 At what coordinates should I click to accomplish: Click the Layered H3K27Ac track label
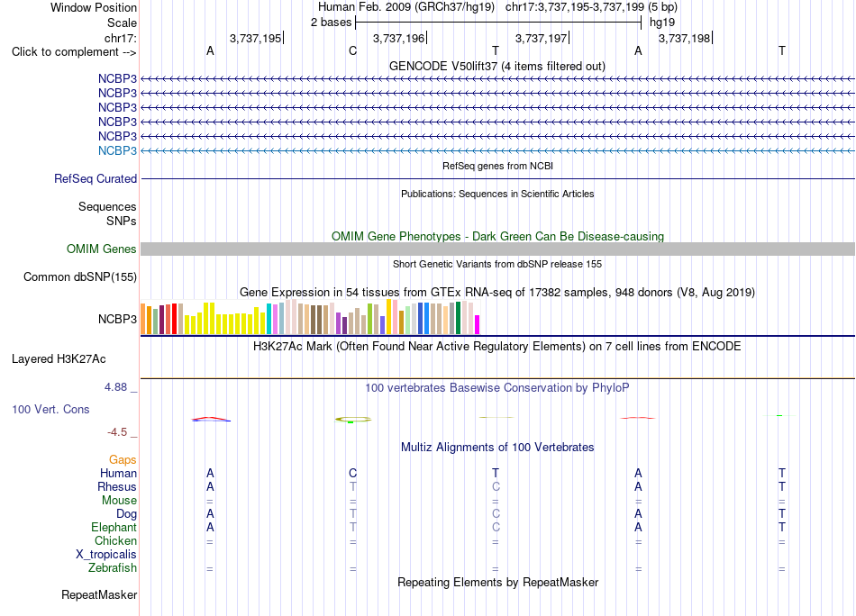tap(59, 359)
